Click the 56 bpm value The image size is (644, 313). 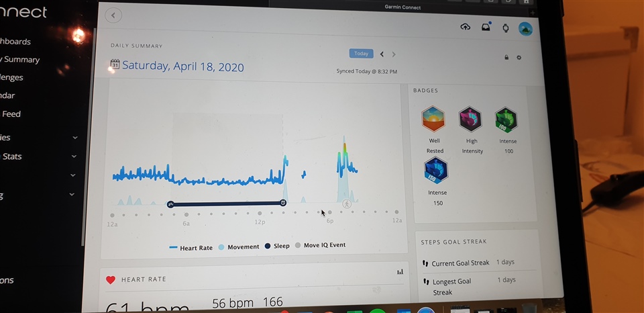coord(233,304)
